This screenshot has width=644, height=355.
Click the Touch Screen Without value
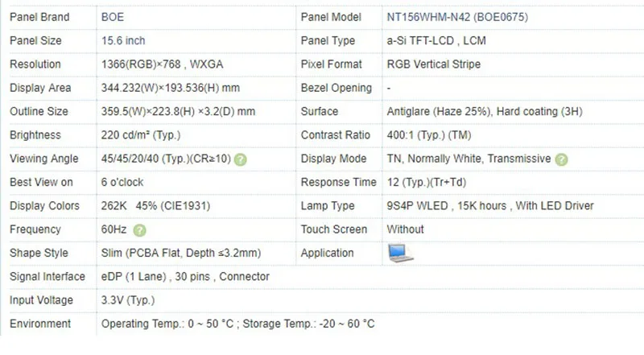(x=405, y=229)
